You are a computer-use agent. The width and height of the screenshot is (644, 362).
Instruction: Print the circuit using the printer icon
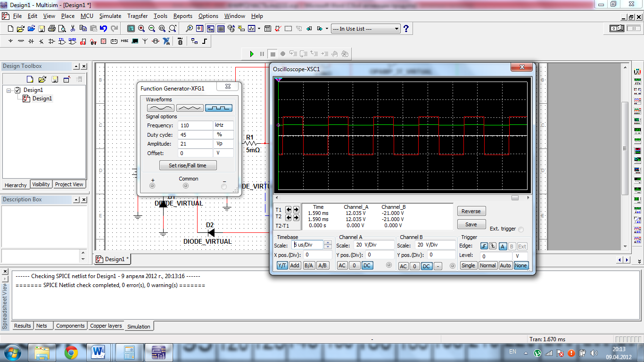click(52, 28)
